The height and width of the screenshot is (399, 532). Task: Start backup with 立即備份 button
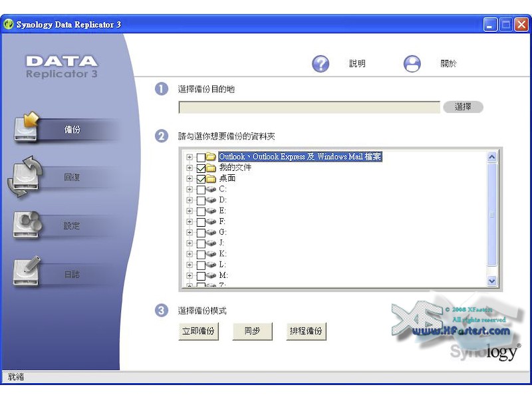198,331
